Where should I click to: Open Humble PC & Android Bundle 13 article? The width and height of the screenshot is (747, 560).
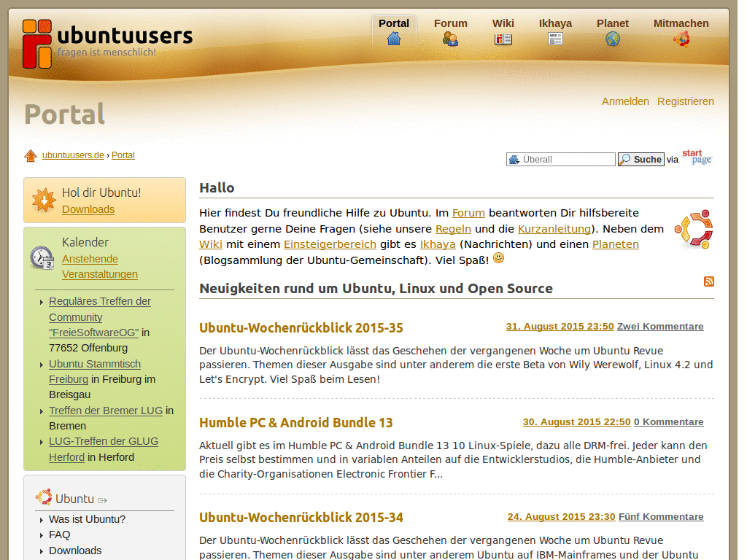coord(296,423)
